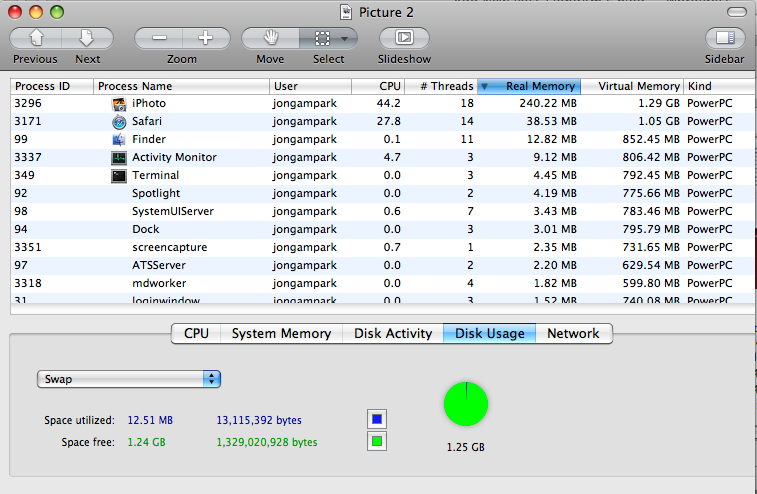Click the green disk usage pie chart

tap(466, 404)
